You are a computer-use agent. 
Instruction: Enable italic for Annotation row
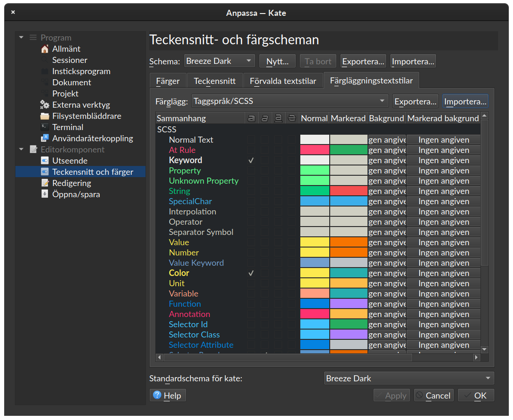[x=264, y=314]
